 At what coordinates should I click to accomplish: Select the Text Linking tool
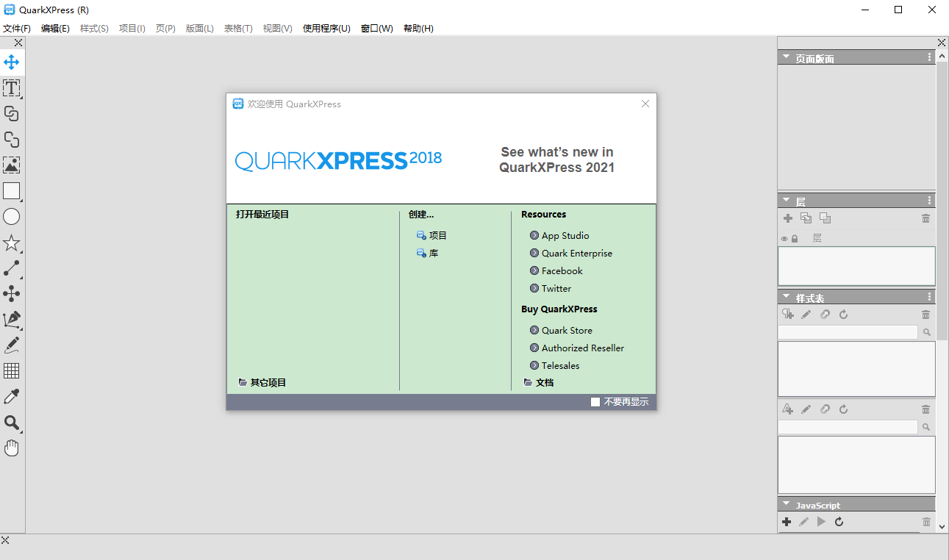(x=11, y=114)
